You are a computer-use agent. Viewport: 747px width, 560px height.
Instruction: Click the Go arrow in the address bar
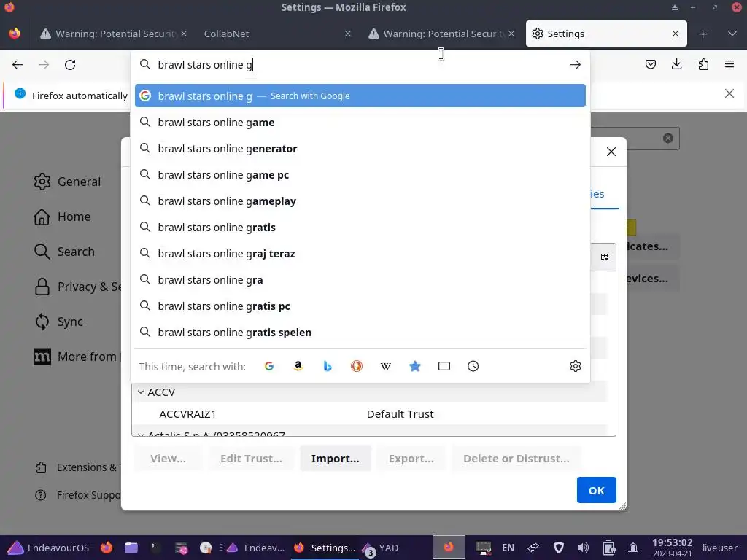click(x=575, y=65)
